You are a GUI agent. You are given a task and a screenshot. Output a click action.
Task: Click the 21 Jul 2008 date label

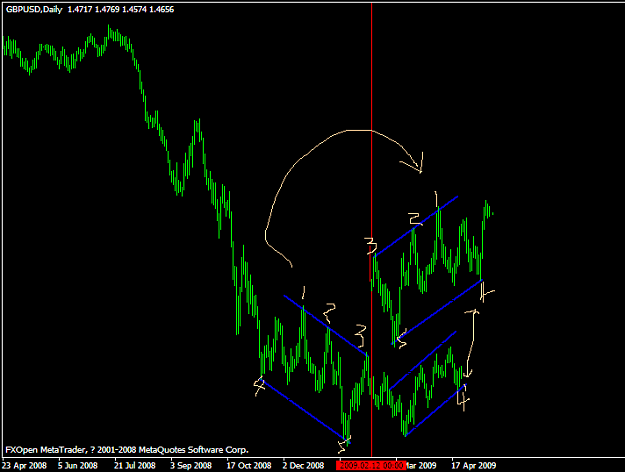[x=135, y=465]
